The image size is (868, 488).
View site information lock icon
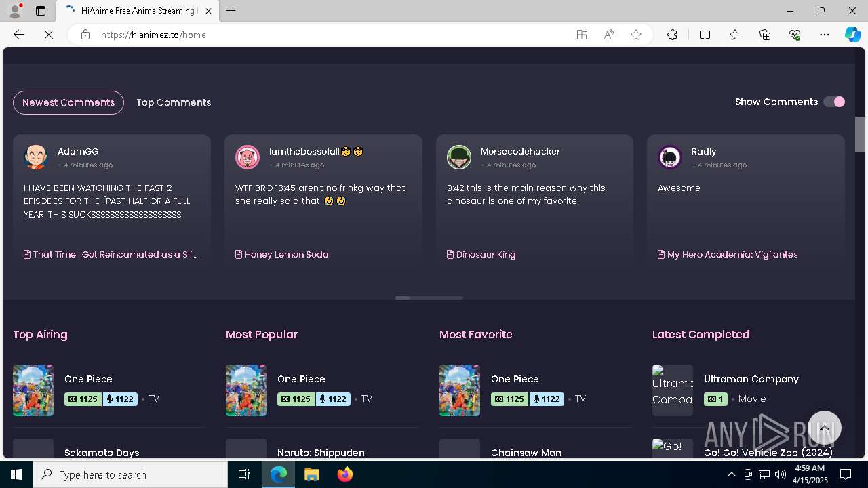tap(85, 35)
